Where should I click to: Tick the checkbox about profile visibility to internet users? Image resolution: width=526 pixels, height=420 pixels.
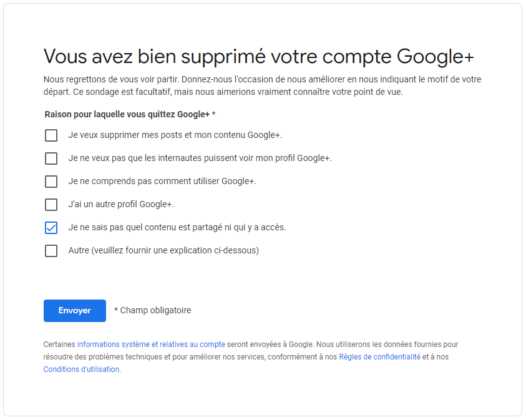click(51, 159)
